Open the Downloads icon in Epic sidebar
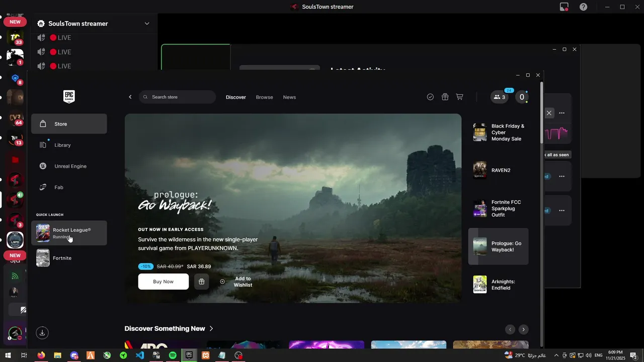Viewport: 644px width, 362px height. [42, 332]
